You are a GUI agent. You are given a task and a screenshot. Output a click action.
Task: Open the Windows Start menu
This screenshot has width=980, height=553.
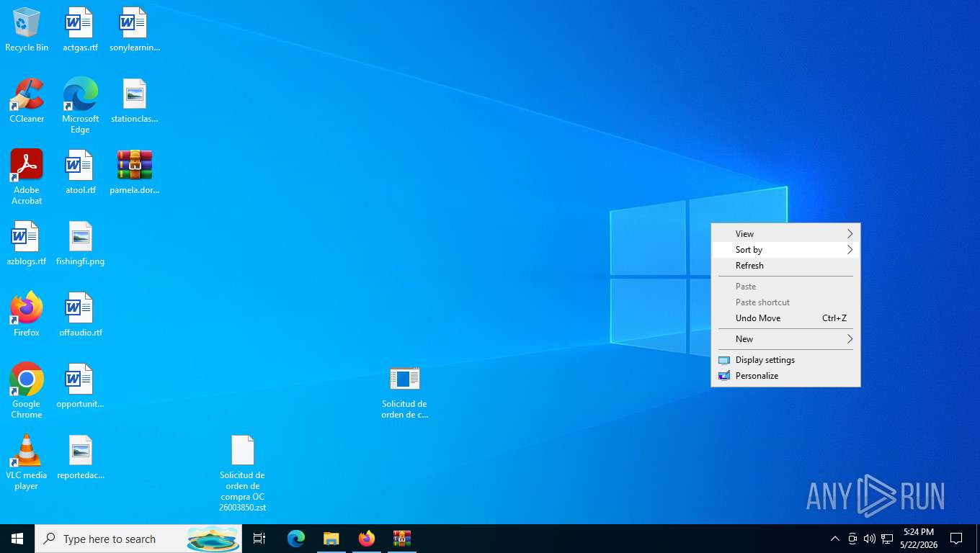17,539
